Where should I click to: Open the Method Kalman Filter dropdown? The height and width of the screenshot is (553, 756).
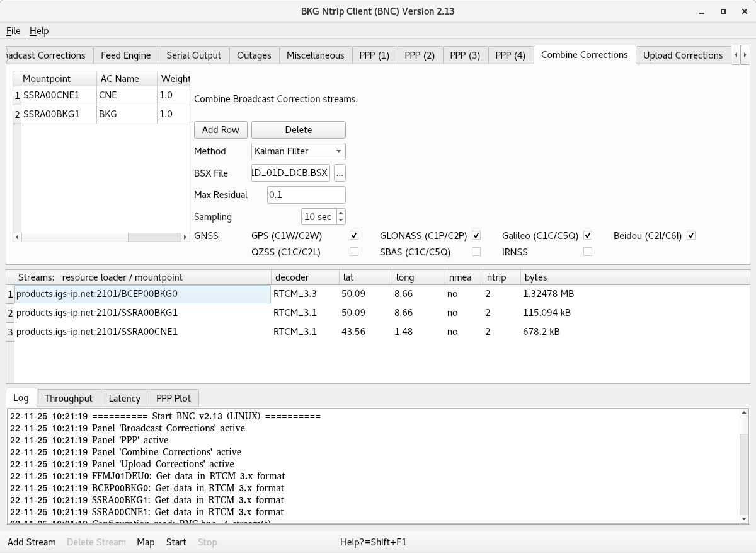click(299, 151)
